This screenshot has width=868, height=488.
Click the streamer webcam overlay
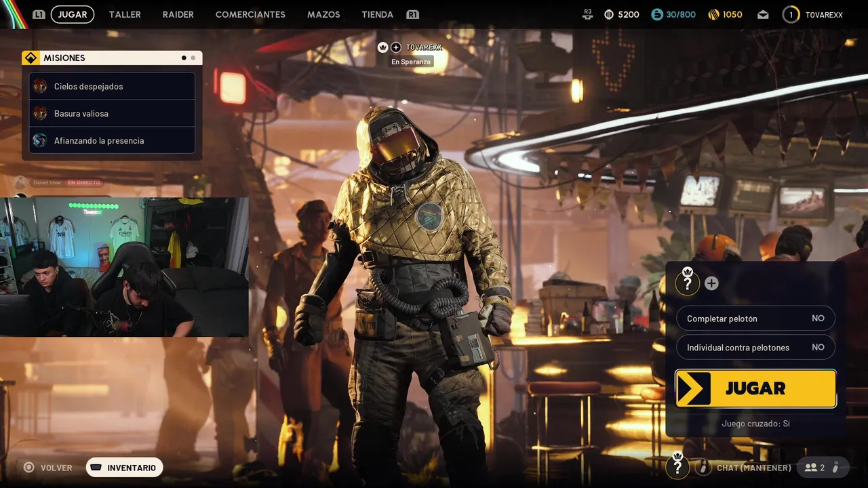click(124, 267)
